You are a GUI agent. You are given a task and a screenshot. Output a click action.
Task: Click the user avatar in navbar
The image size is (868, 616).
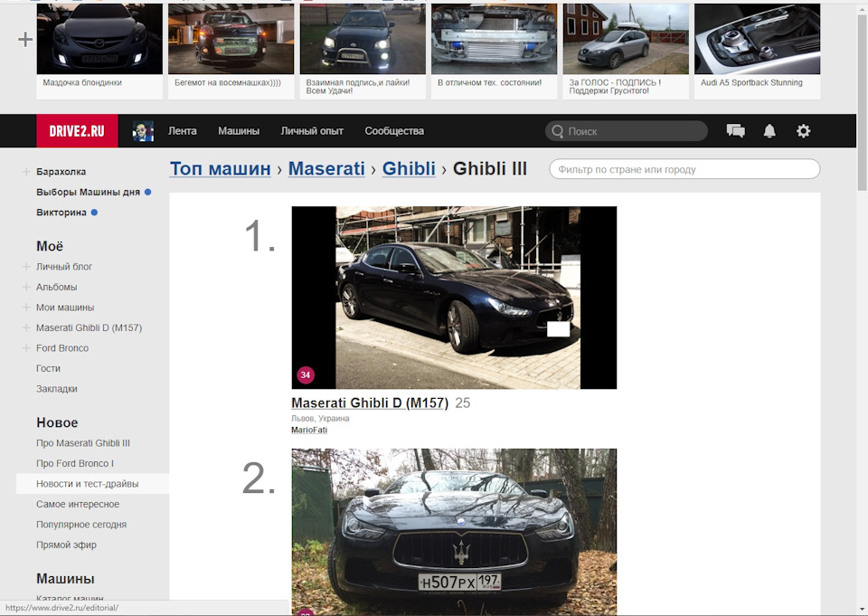click(x=143, y=131)
